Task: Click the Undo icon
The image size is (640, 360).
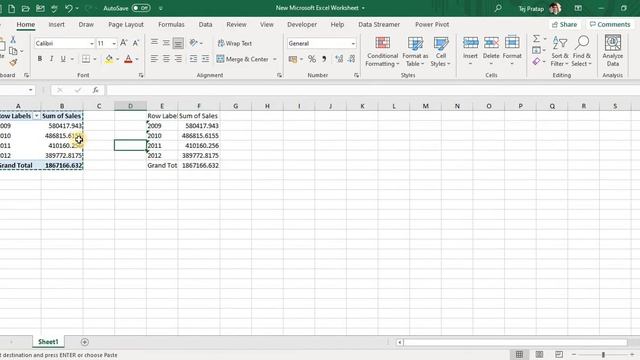Action: (69, 8)
